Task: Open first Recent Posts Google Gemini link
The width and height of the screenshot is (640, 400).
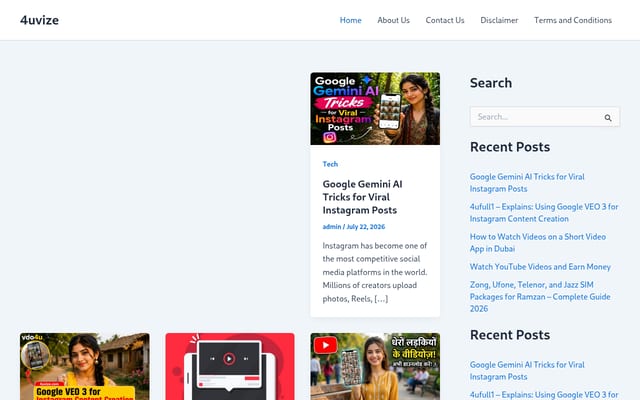Action: [x=527, y=183]
